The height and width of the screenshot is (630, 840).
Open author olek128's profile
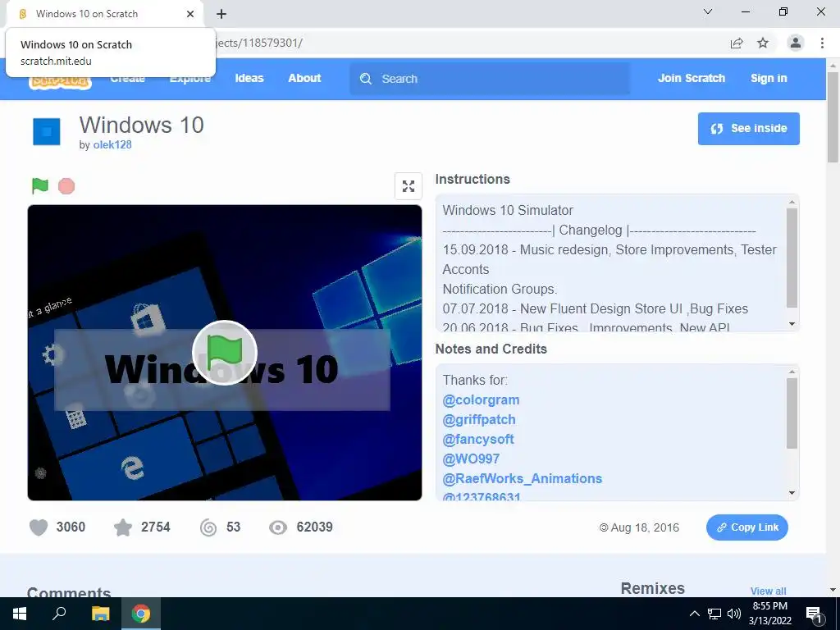click(112, 144)
